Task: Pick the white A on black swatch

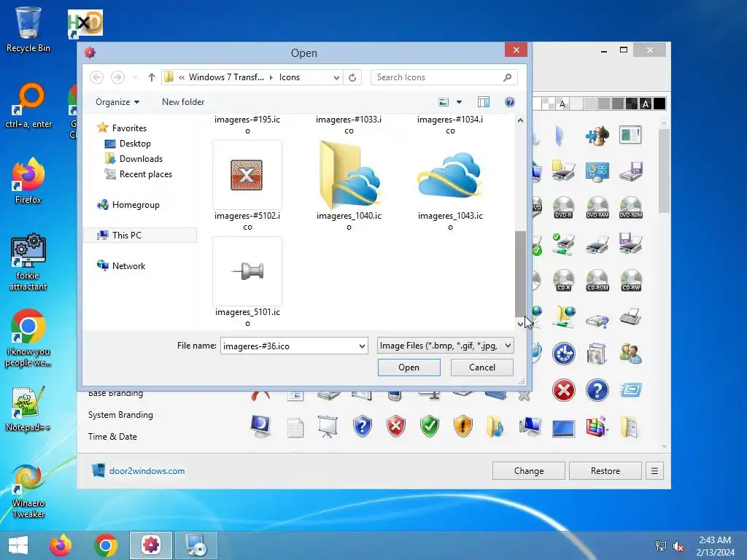Action: pos(646,104)
